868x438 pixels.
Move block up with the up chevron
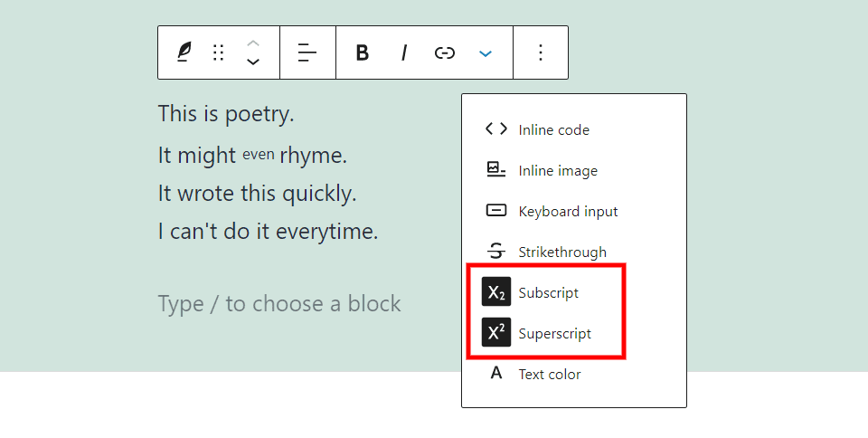254,43
